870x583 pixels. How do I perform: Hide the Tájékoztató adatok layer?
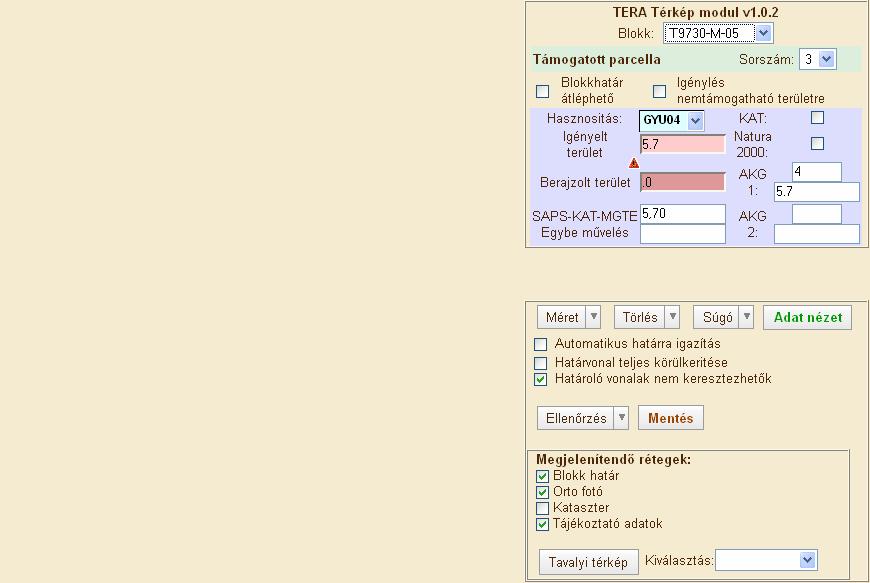point(543,524)
